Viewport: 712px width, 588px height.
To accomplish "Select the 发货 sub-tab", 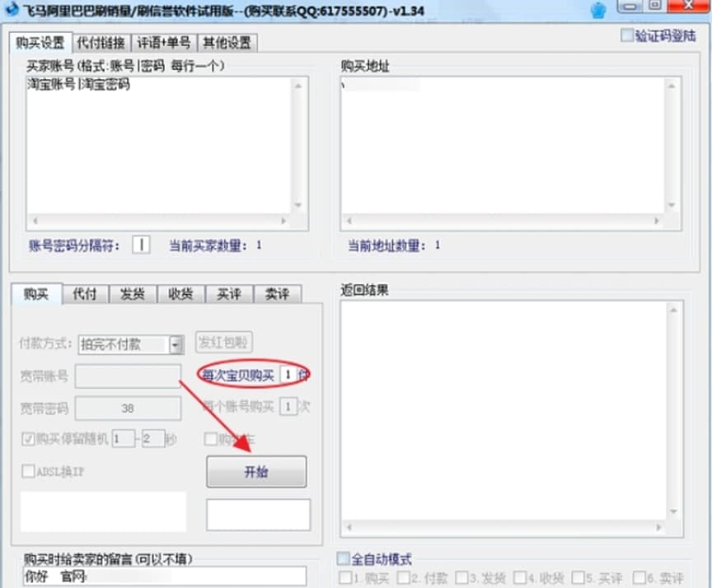I will pyautogui.click(x=133, y=294).
